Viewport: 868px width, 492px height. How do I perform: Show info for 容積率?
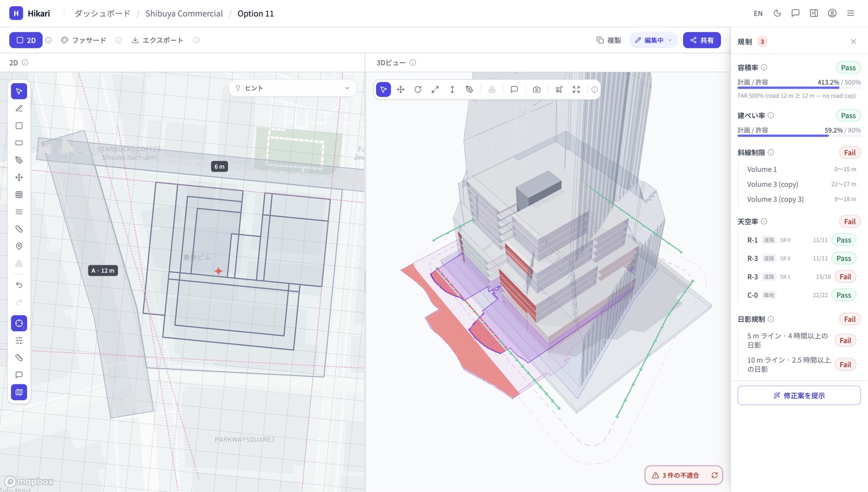pos(764,68)
